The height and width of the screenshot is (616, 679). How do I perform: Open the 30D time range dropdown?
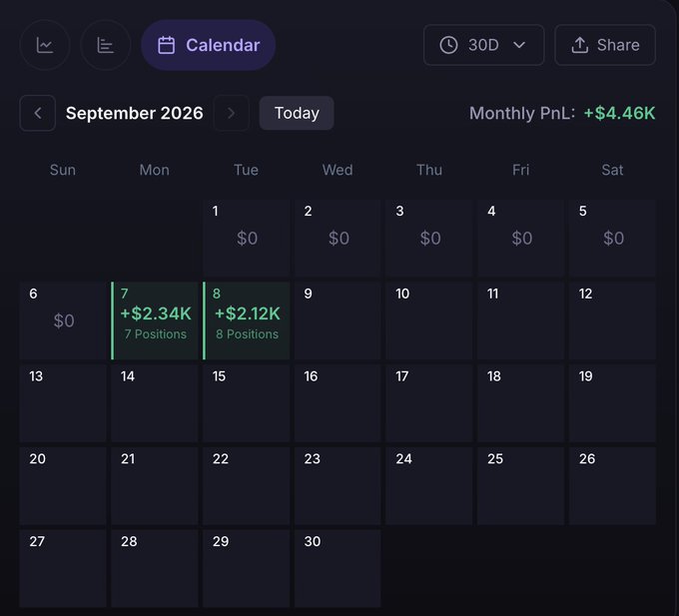tap(483, 45)
